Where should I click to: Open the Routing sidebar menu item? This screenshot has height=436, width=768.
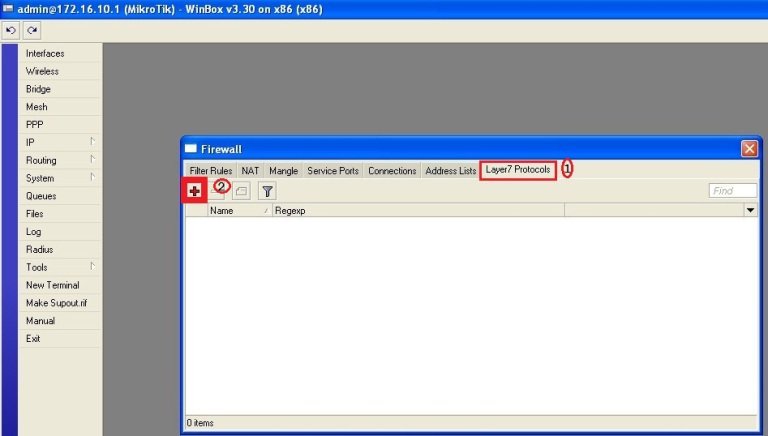click(x=60, y=160)
